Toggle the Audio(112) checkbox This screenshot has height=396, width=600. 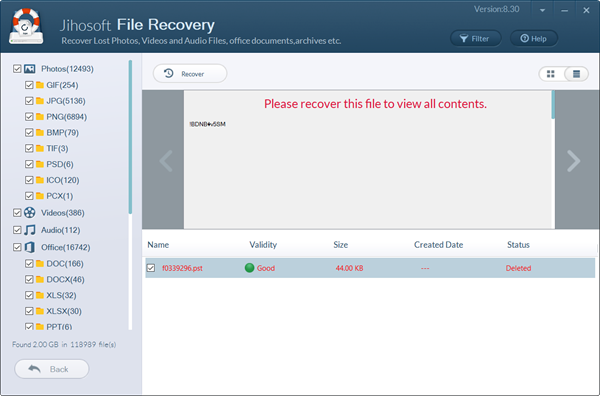click(x=17, y=230)
